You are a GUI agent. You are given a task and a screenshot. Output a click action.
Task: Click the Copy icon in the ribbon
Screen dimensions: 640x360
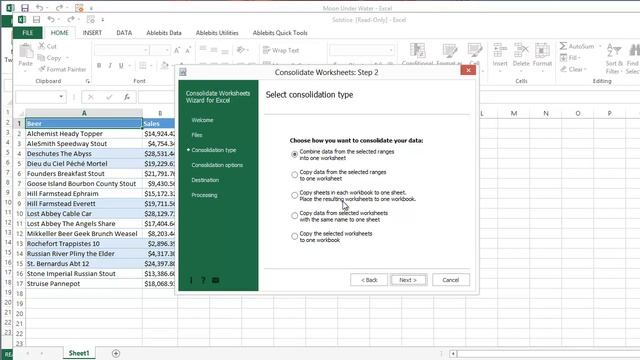tap(41, 58)
